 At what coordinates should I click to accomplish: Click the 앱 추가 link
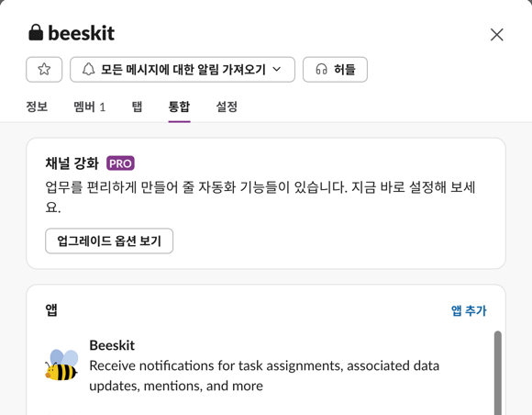[x=469, y=310]
